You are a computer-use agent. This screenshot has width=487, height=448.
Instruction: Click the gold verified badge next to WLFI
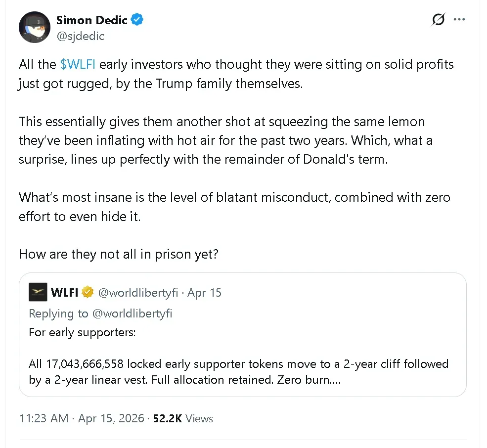coord(88,292)
